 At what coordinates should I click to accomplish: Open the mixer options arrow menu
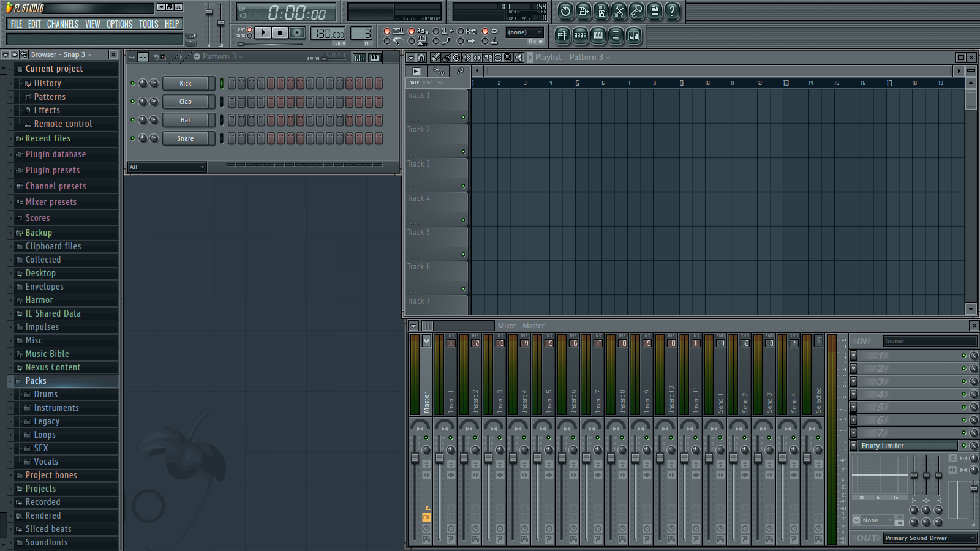pyautogui.click(x=413, y=326)
